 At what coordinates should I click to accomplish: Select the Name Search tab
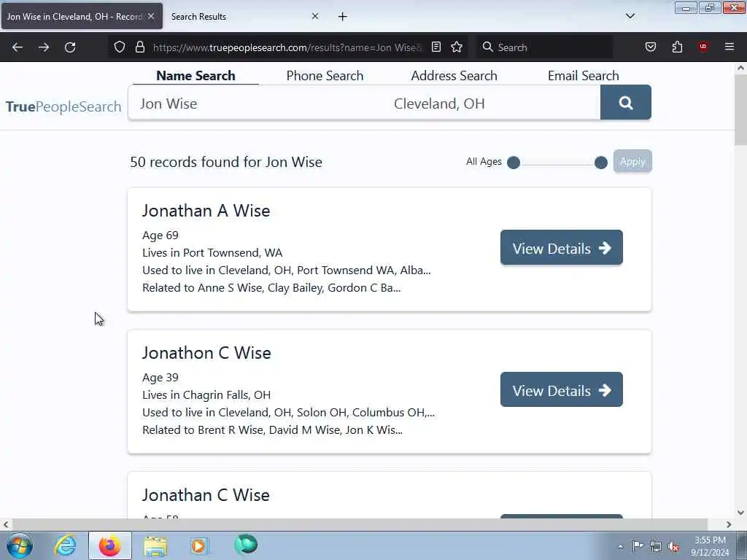196,76
